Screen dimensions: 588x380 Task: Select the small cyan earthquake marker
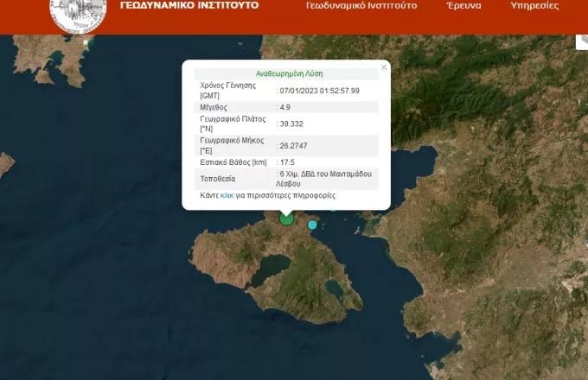click(x=312, y=225)
